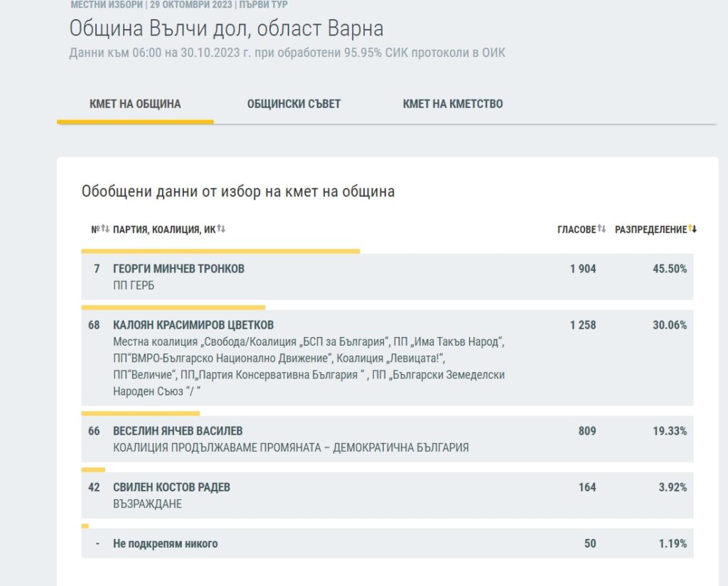The width and height of the screenshot is (728, 586).
Task: Click candidate ГЕОРГИ МИНЧЕВ ТРОНКОВ
Action: pos(178,269)
